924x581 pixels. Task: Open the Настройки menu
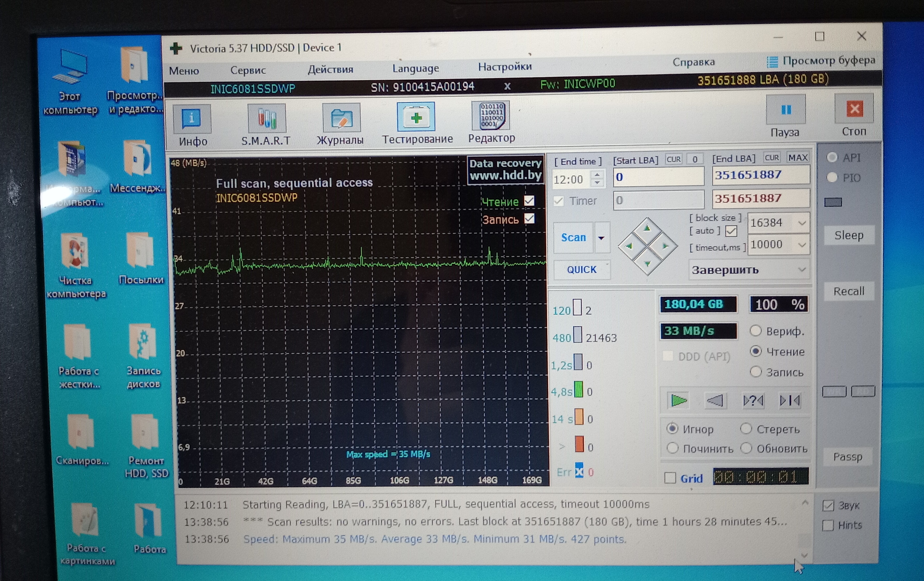point(505,67)
